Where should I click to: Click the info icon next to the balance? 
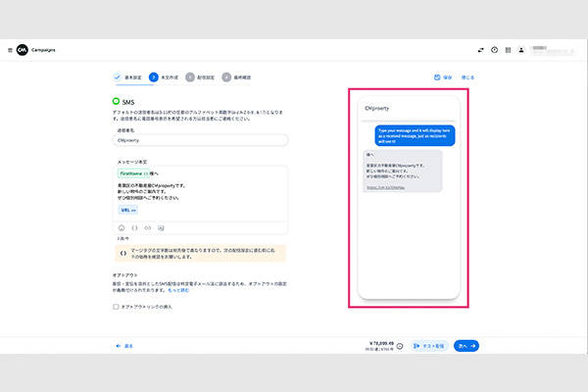click(x=400, y=346)
